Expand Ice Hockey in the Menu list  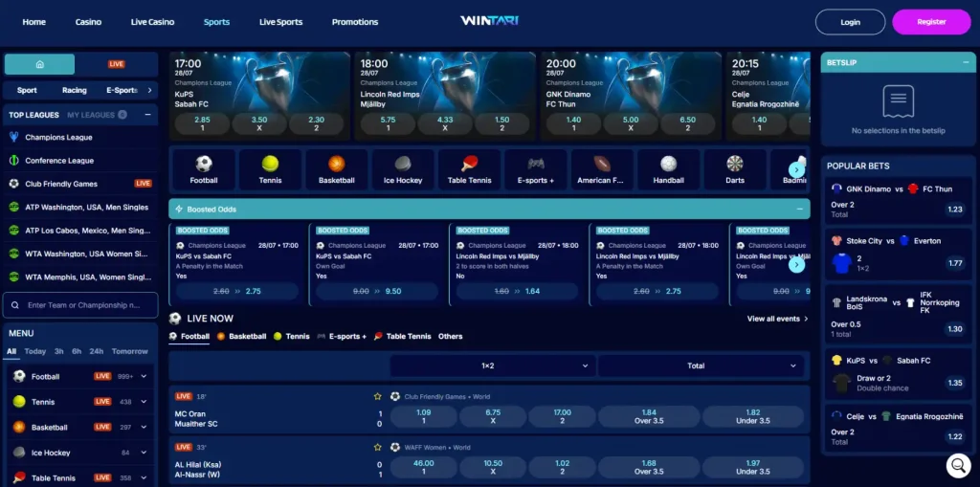click(144, 453)
